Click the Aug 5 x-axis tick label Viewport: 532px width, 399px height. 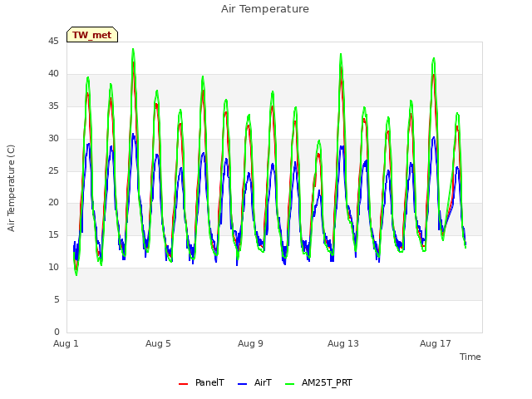(158, 343)
